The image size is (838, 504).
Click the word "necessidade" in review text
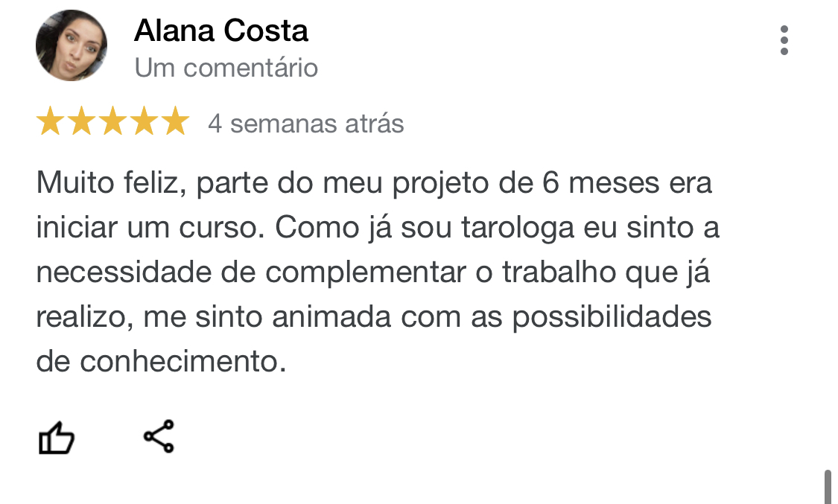(x=124, y=273)
